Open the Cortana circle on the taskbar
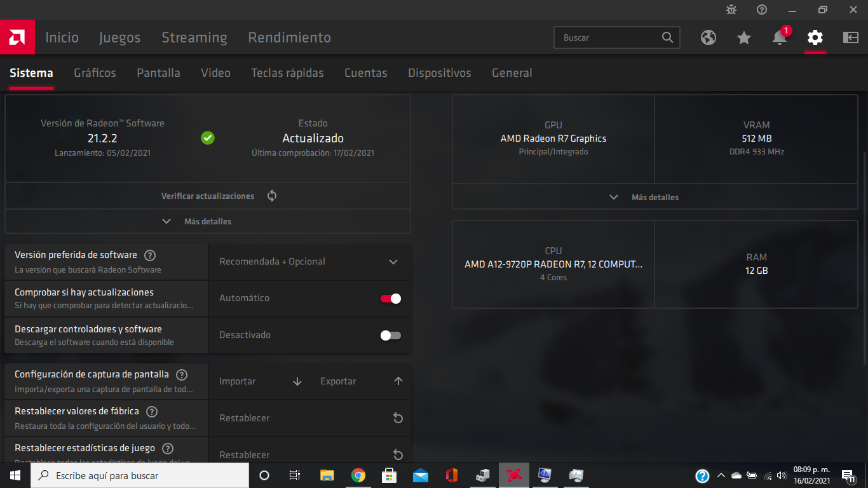 coord(264,475)
